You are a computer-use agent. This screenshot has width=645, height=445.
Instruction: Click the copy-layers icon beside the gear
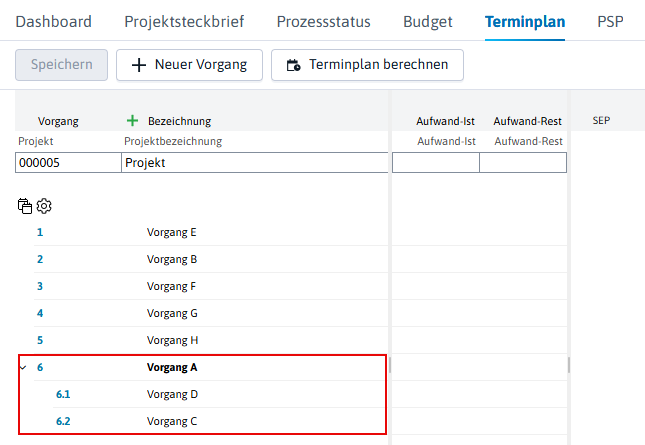(25, 206)
